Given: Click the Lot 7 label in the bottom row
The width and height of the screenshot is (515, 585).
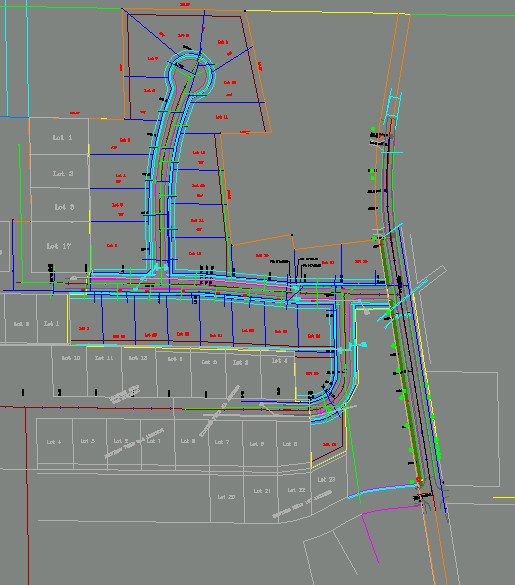Looking at the screenshot, I should [x=222, y=442].
